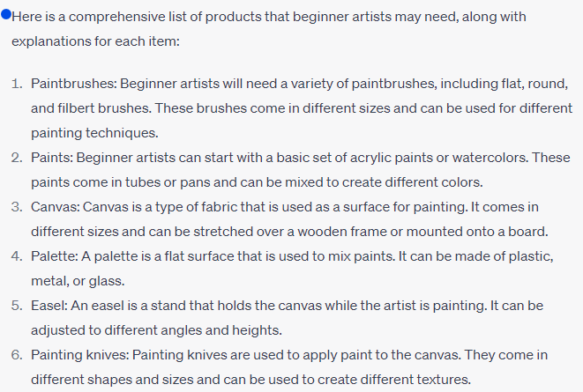Screen dimensions: 583x392
Task: Click the text 'metal, or glass.'
Action: click(78, 281)
